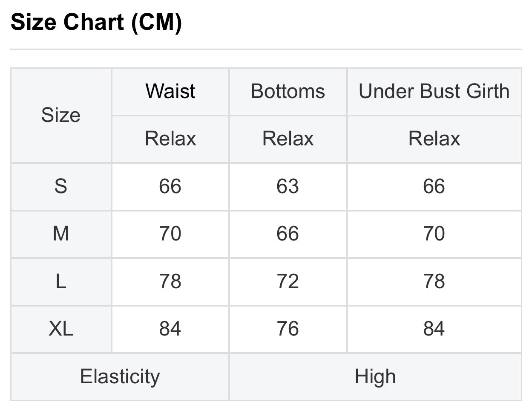Click the size S row label
Screen dimensions: 532x411
click(61, 186)
